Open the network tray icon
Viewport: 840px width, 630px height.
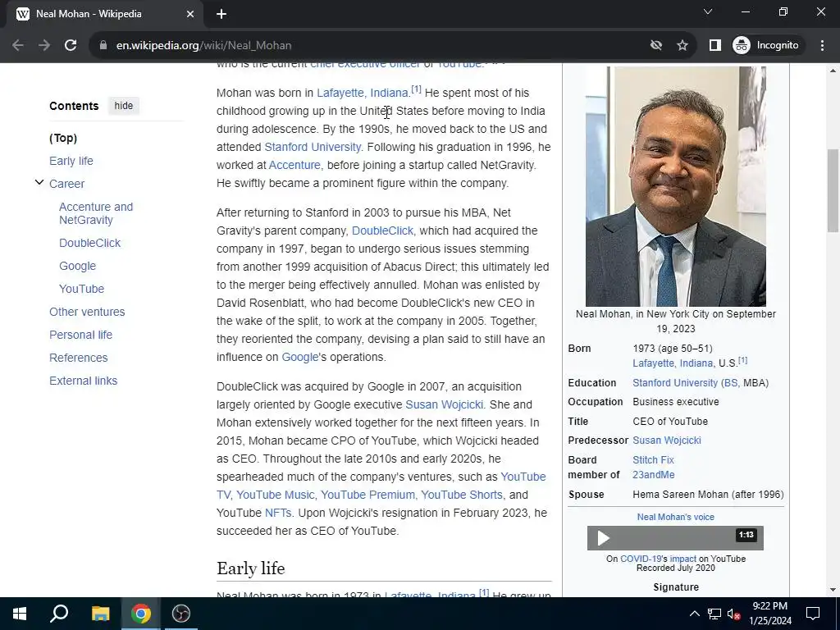click(714, 614)
